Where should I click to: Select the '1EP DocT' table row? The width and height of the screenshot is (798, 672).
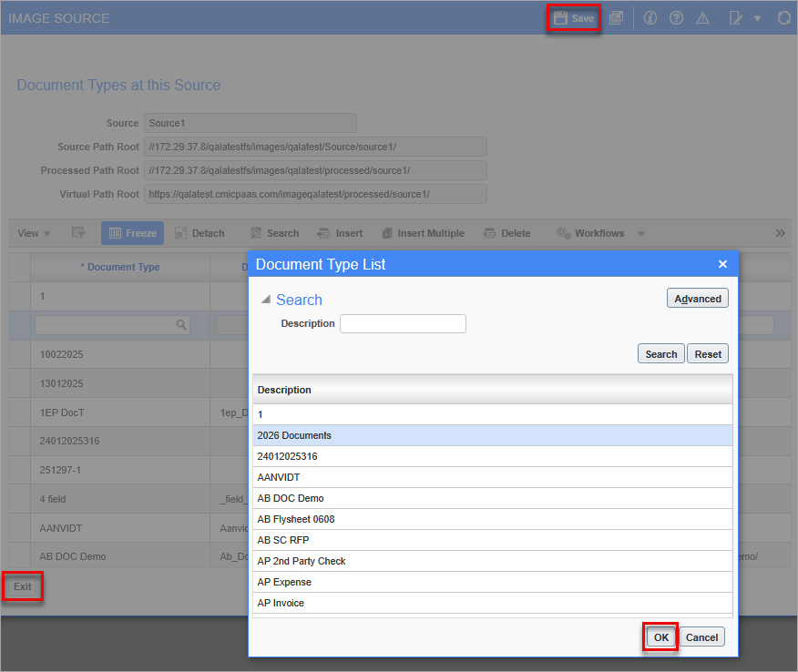129,412
